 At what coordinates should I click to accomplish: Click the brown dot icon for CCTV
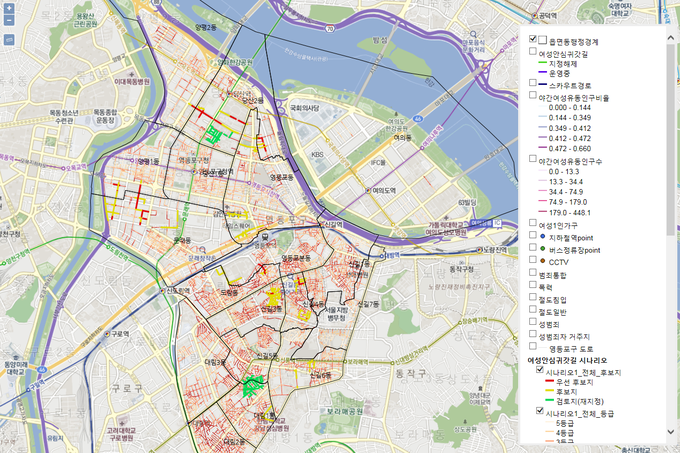[543, 261]
